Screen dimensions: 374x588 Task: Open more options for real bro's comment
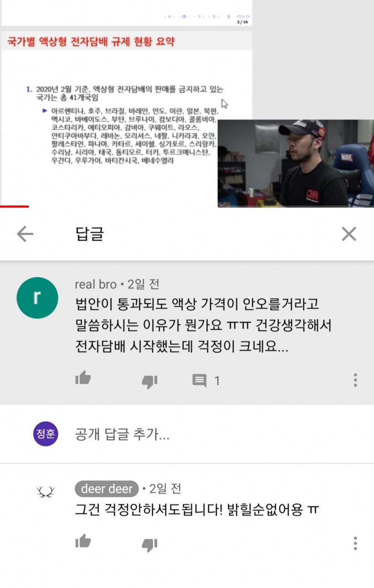(355, 380)
